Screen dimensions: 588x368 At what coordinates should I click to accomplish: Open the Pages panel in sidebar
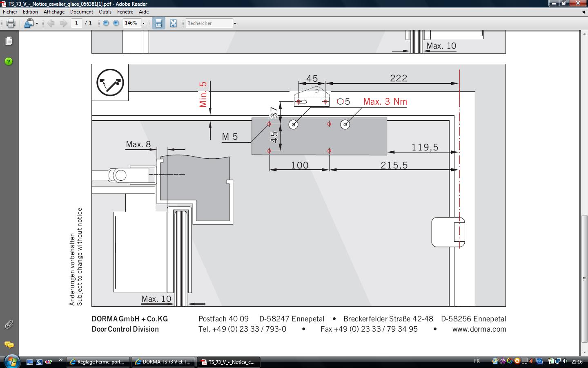pyautogui.click(x=9, y=41)
